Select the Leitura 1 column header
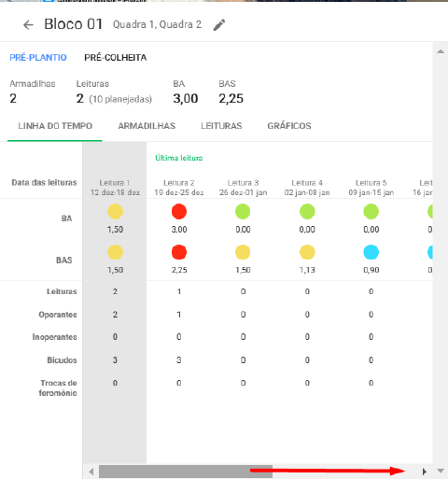This screenshot has height=479, width=448. (115, 188)
